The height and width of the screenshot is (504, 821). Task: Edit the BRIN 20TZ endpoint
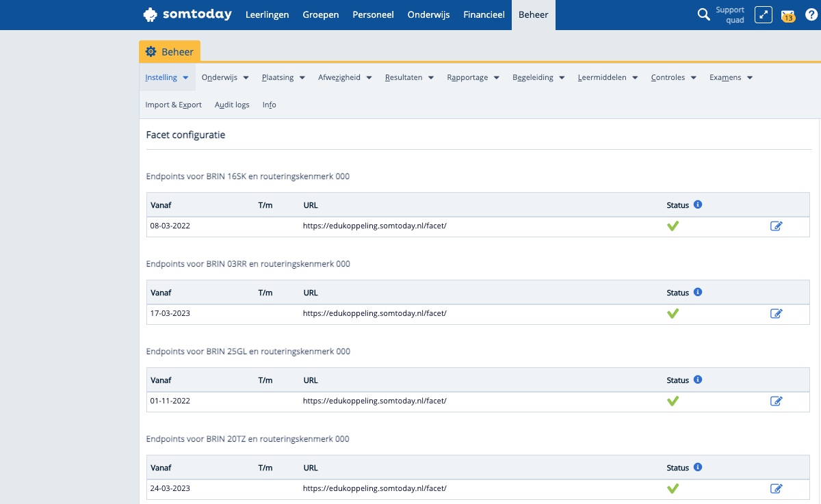click(776, 489)
